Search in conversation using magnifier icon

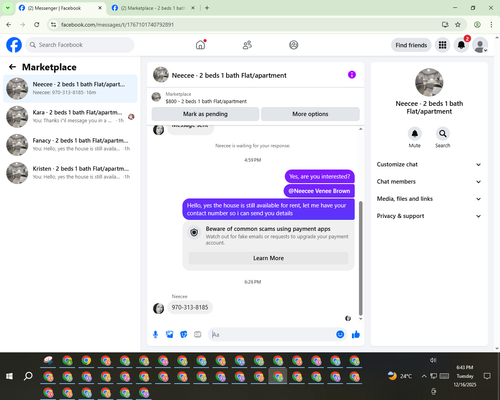[x=443, y=134]
